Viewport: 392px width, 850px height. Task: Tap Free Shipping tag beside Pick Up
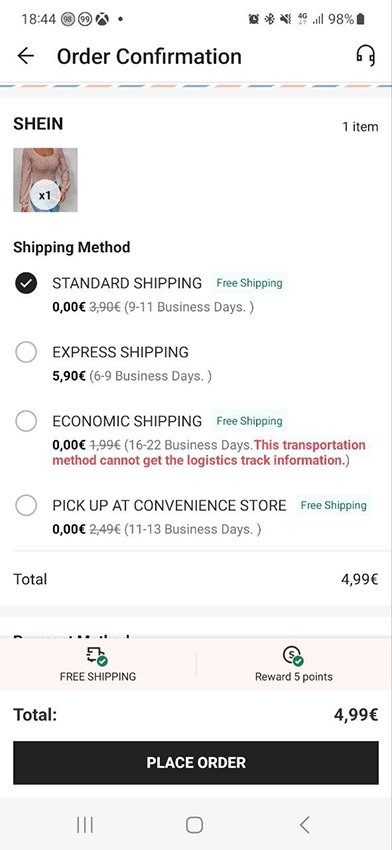(x=333, y=505)
